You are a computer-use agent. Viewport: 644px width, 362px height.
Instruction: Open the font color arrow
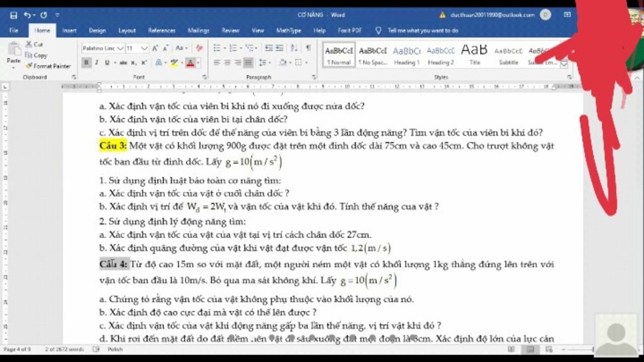tap(198, 63)
